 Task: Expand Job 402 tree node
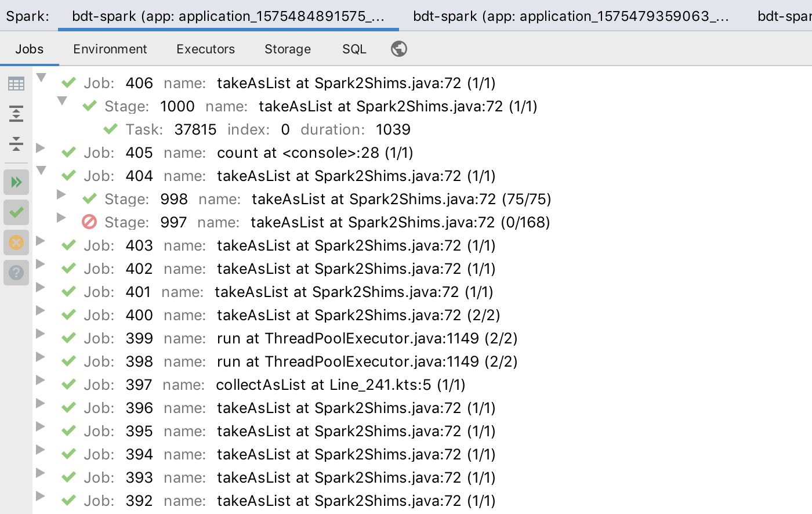tap(41, 263)
